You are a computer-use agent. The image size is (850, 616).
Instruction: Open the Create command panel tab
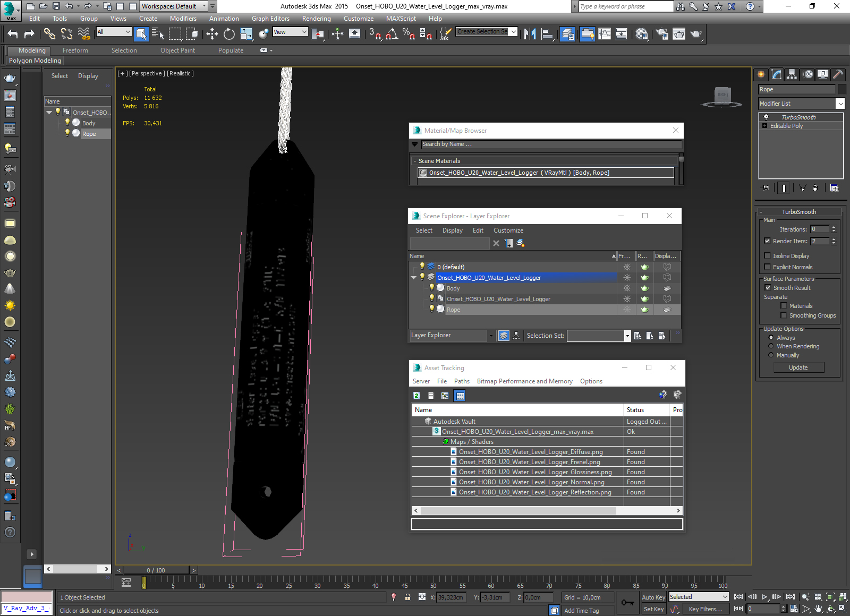[x=761, y=74]
